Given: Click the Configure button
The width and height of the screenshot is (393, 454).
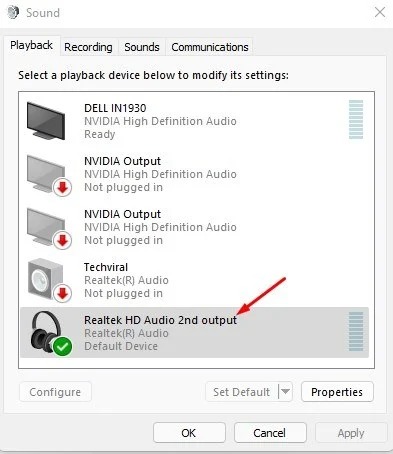Looking at the screenshot, I should coord(55,392).
